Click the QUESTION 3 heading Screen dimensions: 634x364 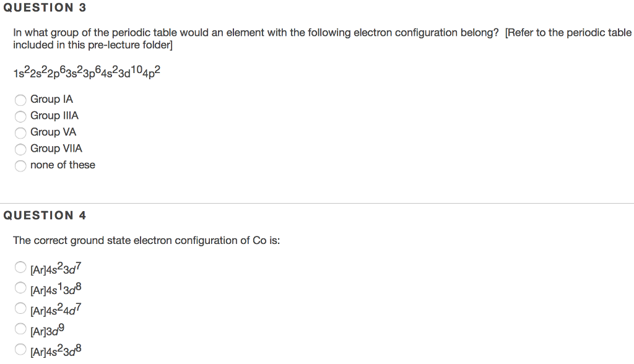[x=45, y=8]
